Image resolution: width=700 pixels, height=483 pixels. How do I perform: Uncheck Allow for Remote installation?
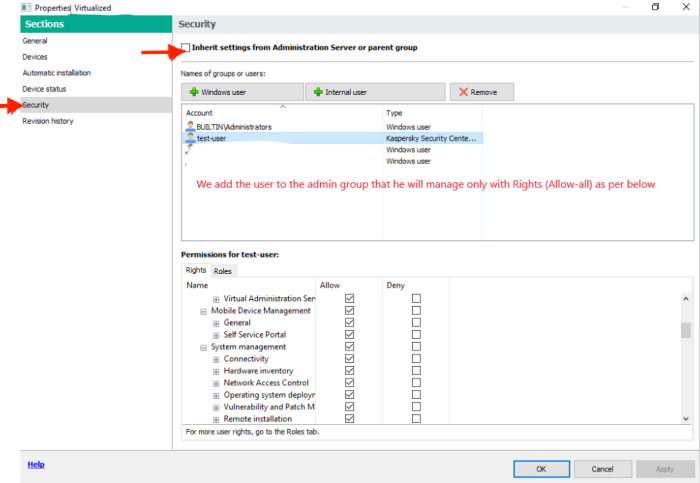pyautogui.click(x=350, y=419)
